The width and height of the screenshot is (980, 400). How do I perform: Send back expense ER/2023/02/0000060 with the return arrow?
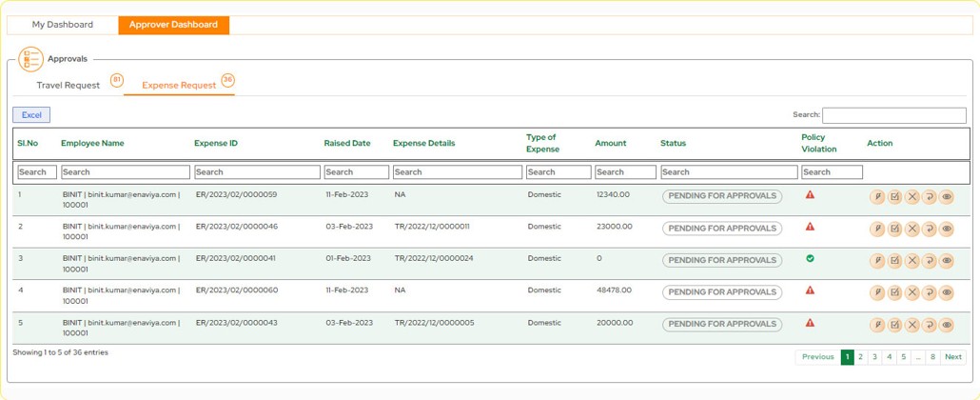click(x=930, y=292)
